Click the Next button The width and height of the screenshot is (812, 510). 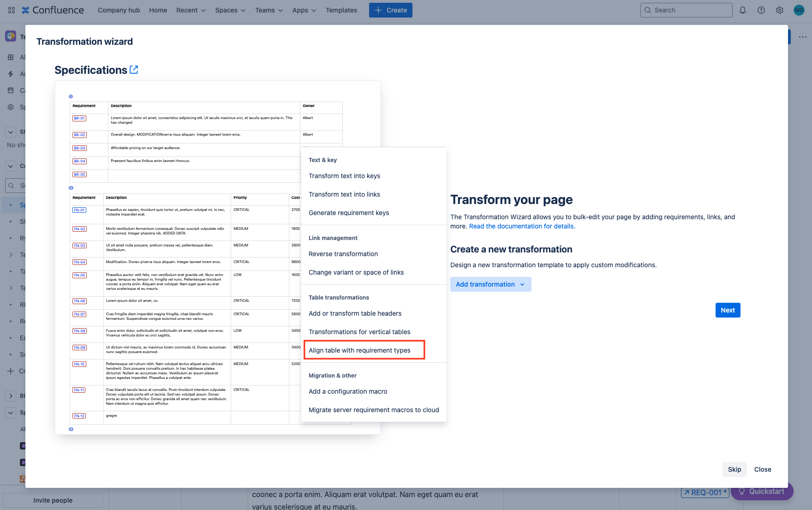pyautogui.click(x=728, y=310)
